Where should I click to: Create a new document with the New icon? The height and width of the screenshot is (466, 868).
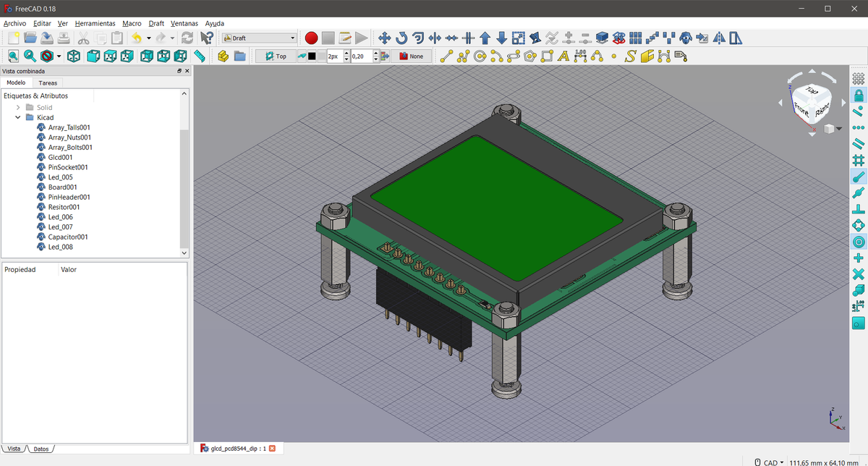(x=13, y=38)
